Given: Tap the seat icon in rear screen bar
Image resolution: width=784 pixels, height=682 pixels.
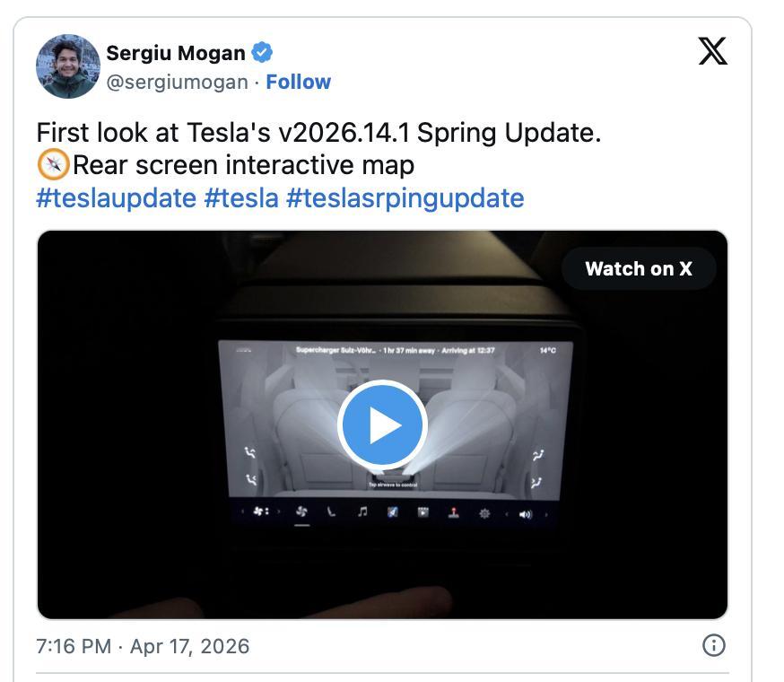Looking at the screenshot, I should coord(331,511).
